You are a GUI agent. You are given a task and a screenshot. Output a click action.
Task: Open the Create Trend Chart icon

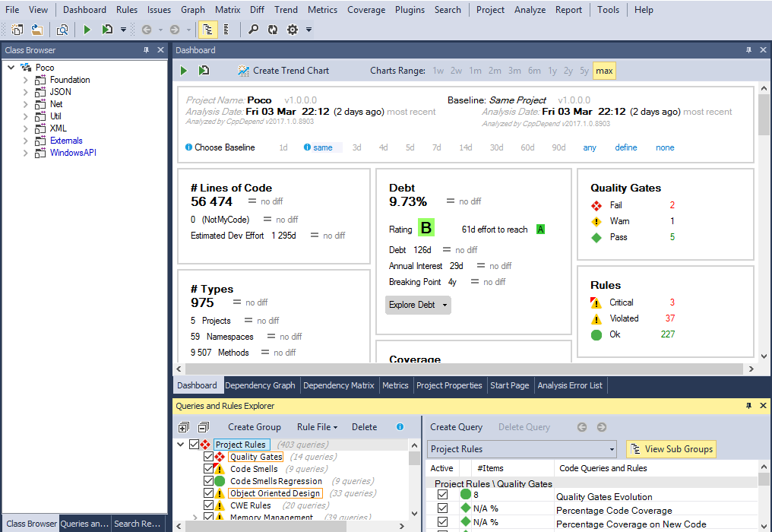click(243, 70)
